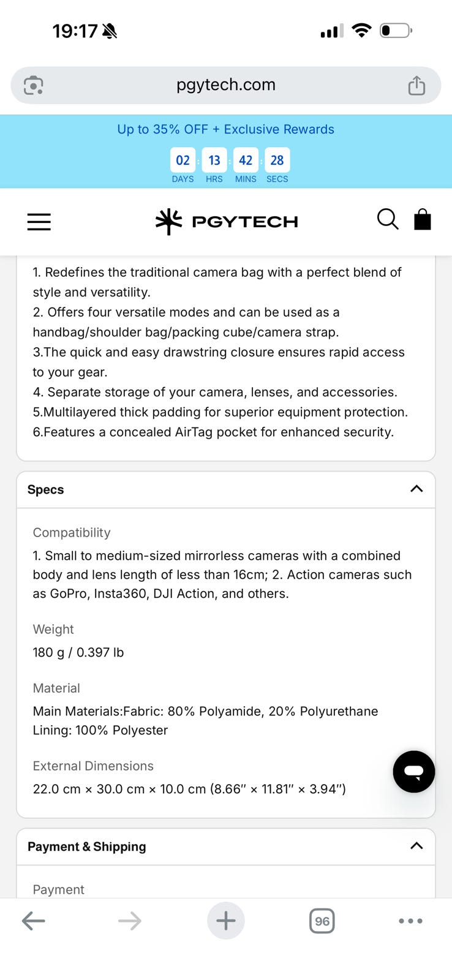Open the black chat support bubble
Image resolution: width=452 pixels, height=980 pixels.
pos(414,772)
